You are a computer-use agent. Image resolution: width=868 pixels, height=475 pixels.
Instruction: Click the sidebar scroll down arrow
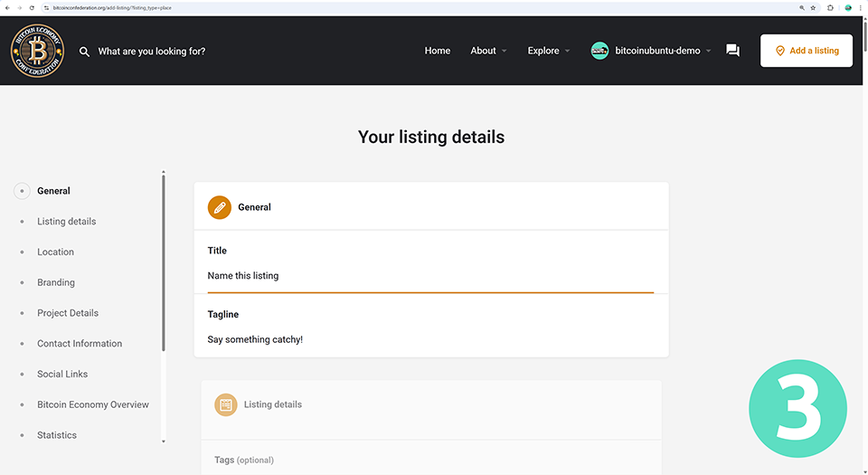coord(164,442)
